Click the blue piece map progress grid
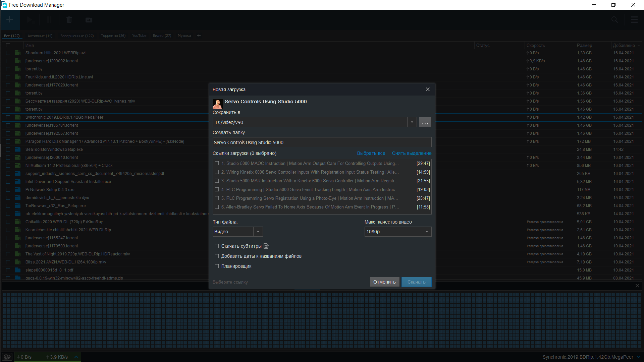The width and height of the screenshot is (644, 362). click(322, 320)
